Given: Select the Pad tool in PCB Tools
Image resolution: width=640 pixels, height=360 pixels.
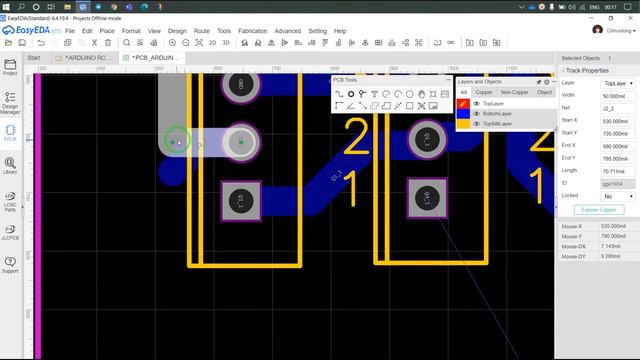Looking at the screenshot, I should tap(351, 94).
